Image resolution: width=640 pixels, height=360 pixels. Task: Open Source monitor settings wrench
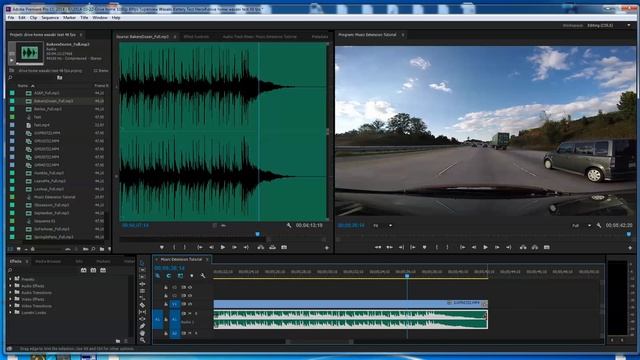(x=289, y=225)
